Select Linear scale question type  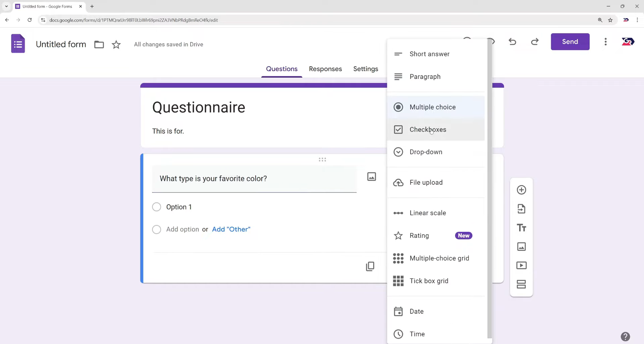coord(436,213)
